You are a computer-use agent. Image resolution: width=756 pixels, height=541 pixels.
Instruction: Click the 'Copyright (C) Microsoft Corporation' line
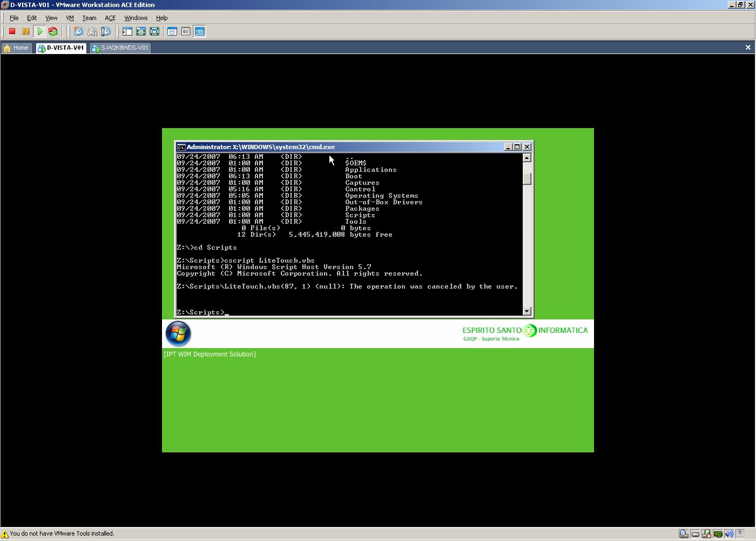(x=300, y=273)
